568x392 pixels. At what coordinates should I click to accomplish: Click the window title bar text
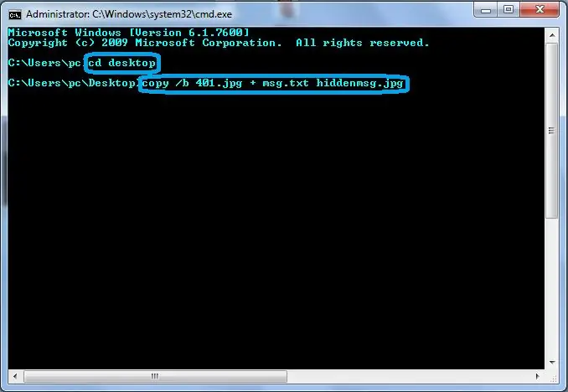129,14
